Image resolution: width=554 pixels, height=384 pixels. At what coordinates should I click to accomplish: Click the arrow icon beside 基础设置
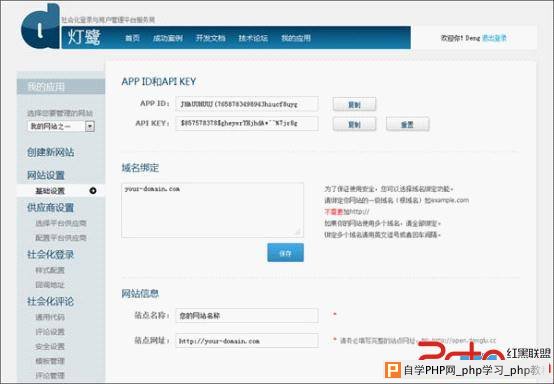point(93,191)
